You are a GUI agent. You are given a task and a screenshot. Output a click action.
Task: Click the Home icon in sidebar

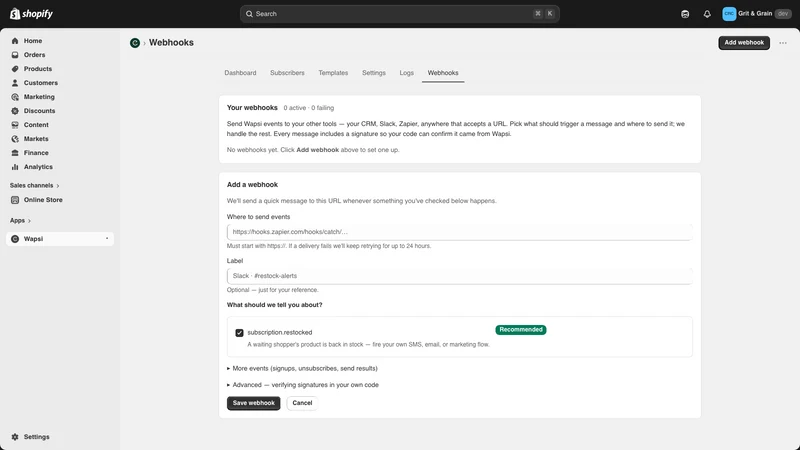coord(15,41)
